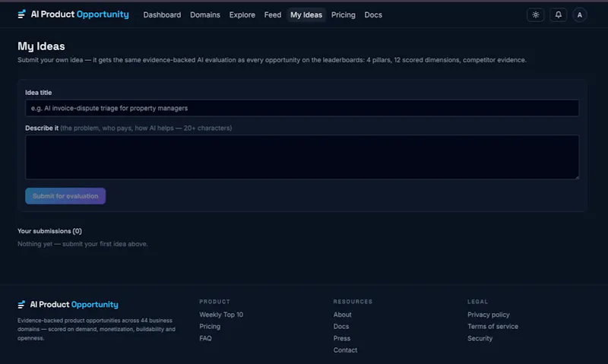Screen dimensions: 608x364
Task: Open the Domains nav item
Action: point(205,14)
